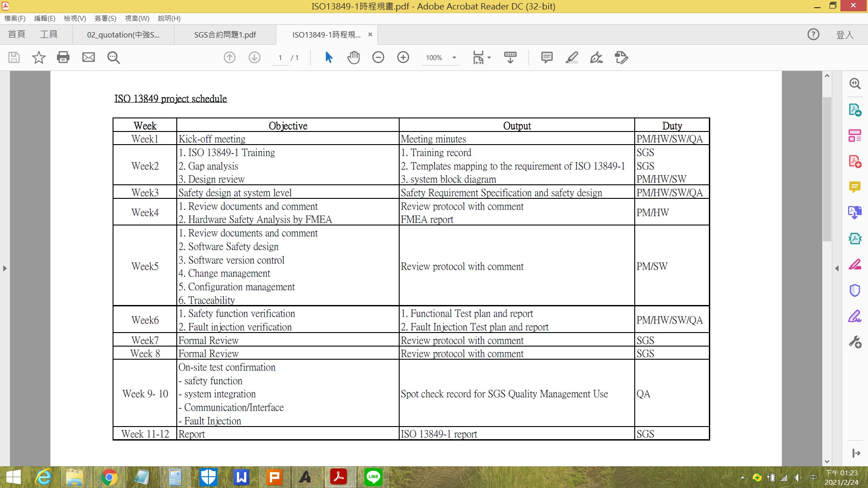
Task: Click the 登入 sign-in button
Action: coord(844,35)
